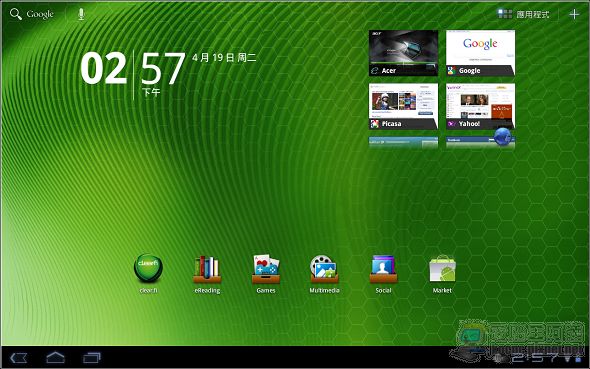Click the plus button to customize home
Viewport: 590px width, 369px height.
(x=574, y=14)
